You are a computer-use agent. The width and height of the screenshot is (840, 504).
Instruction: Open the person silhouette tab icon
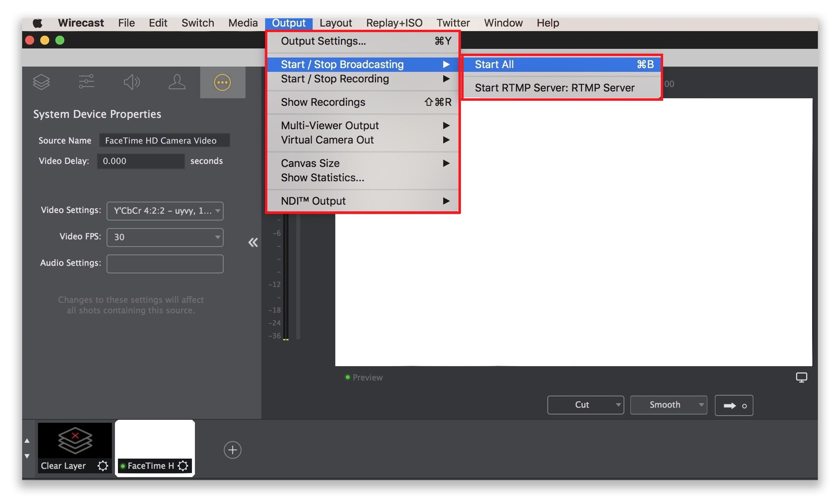(x=177, y=82)
